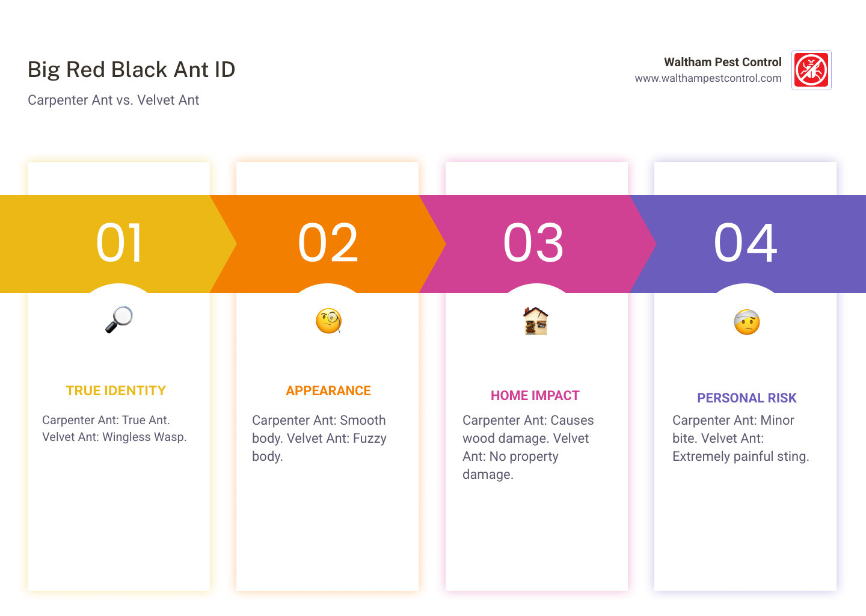The image size is (866, 616).
Task: Click the TRUE IDENTITY heading
Action: 116,391
